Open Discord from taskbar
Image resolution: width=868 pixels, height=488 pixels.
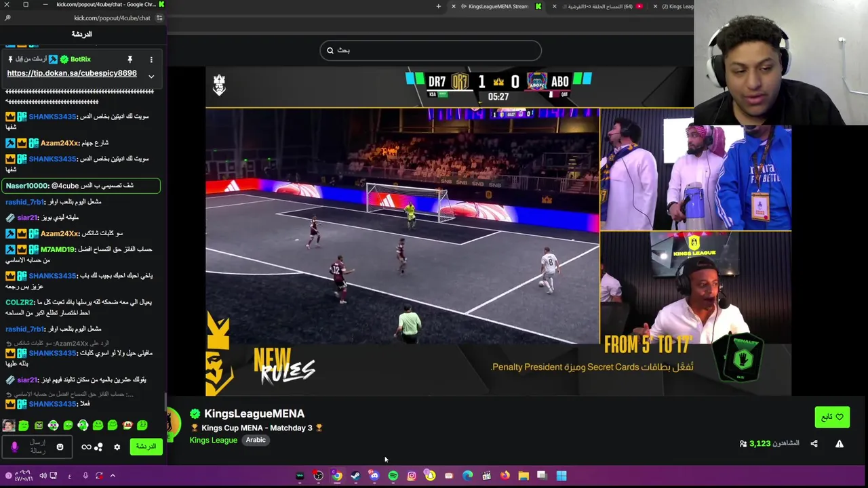[x=374, y=476]
